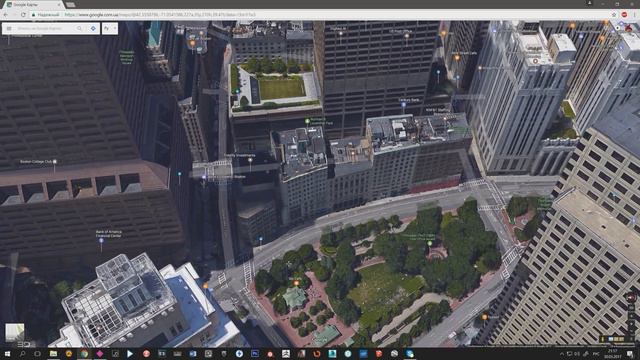
Task: Click the map layer thumbnail bottom left
Action: tap(15, 332)
